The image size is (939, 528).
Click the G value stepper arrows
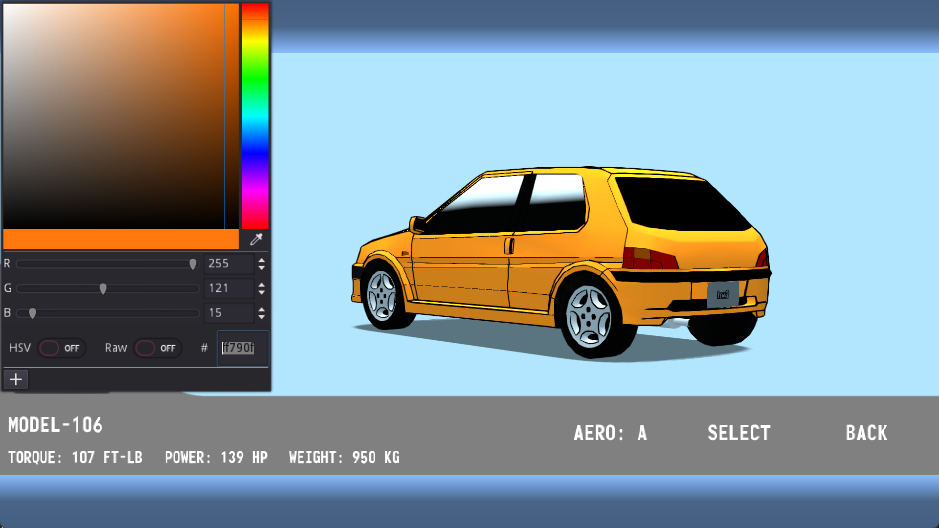click(261, 288)
